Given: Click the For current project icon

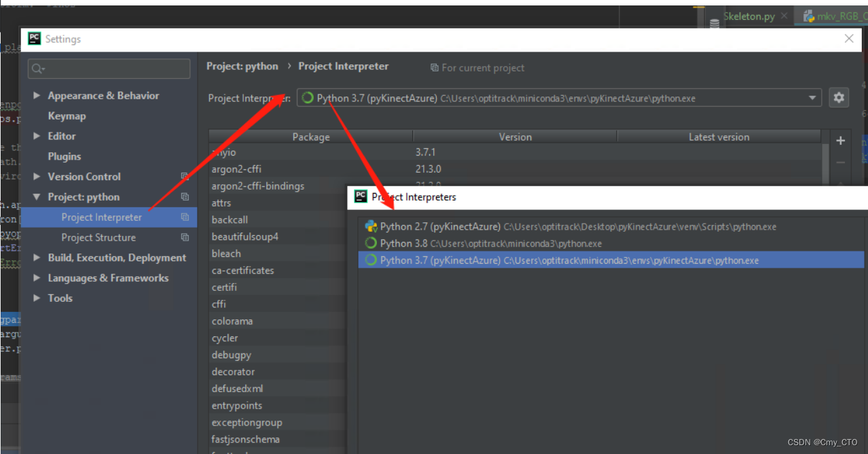Looking at the screenshot, I should [x=435, y=68].
